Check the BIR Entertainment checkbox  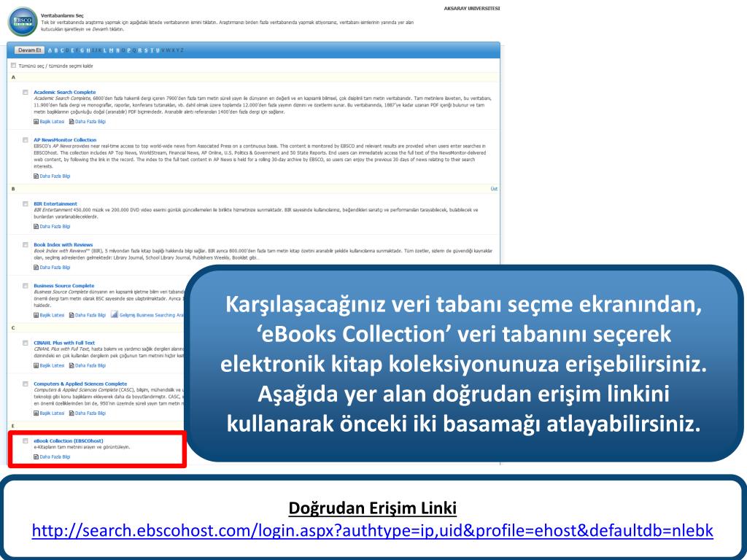(x=26, y=204)
